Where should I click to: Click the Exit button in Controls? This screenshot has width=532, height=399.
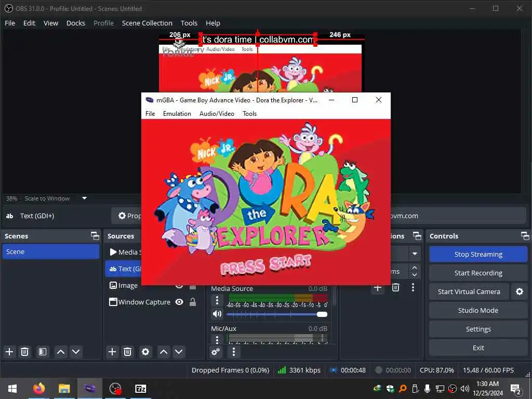pos(478,348)
